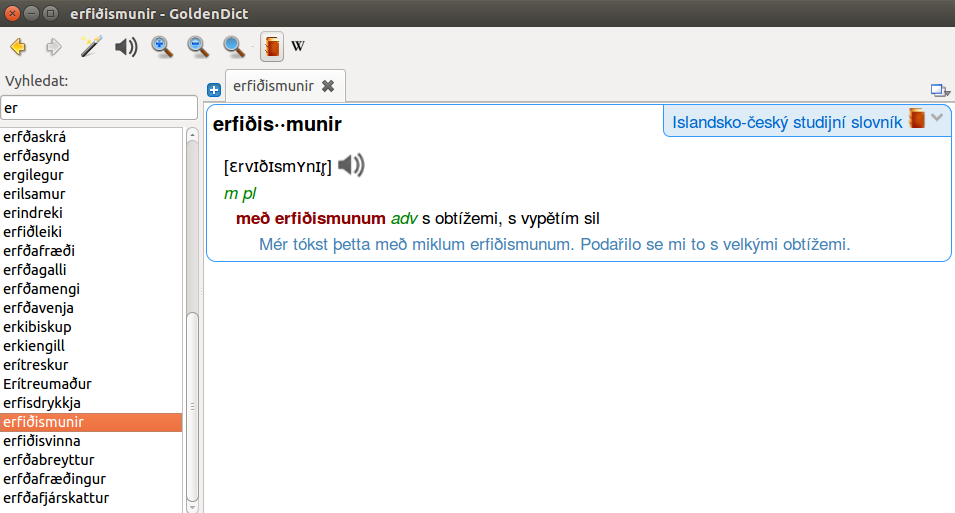Screen dimensions: 955x513
Task: Select erfðafræði in the word list
Action: coord(91,250)
